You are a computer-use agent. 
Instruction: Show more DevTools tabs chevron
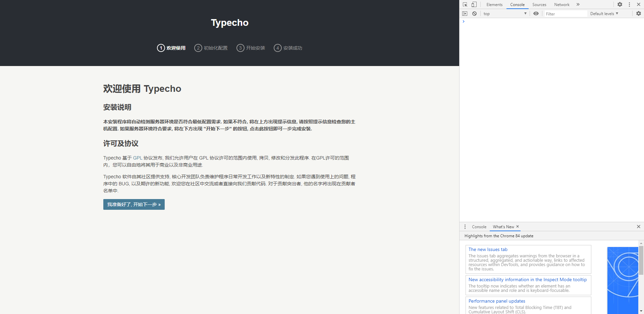click(x=578, y=4)
